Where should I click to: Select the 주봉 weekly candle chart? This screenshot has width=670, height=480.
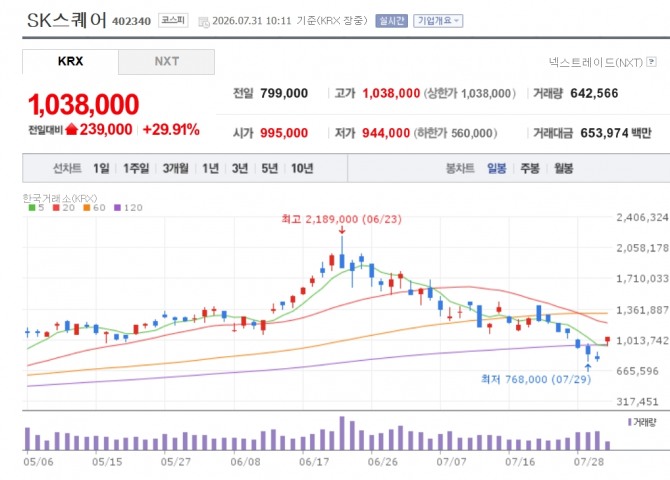[530, 168]
